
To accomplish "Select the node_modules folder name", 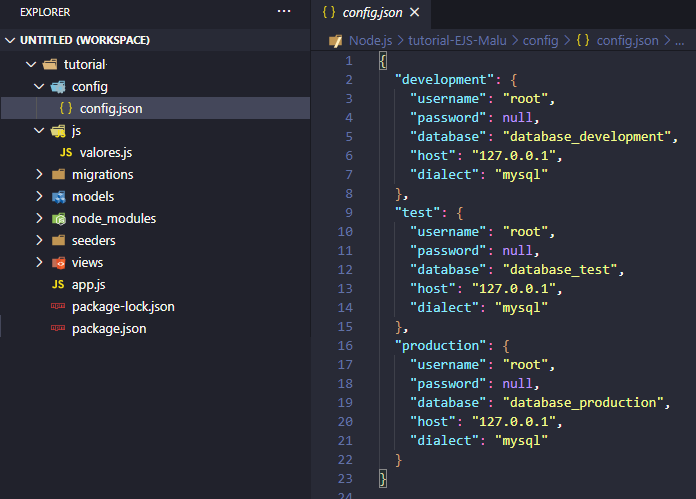I will [114, 219].
